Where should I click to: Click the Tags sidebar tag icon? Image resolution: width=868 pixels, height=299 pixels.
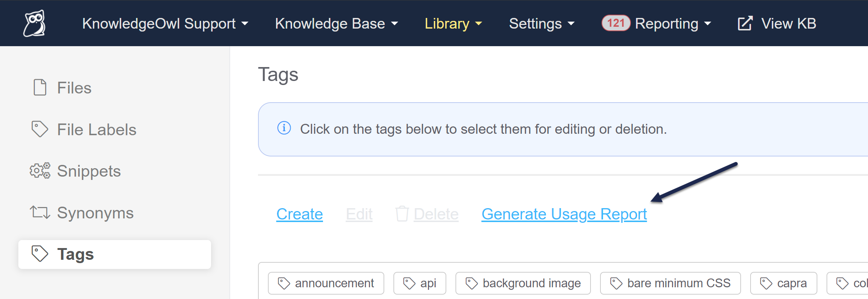40,254
